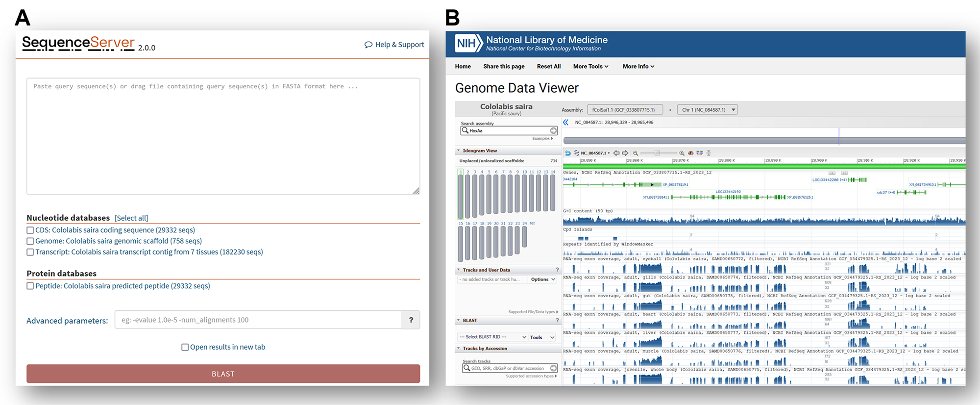This screenshot has width=980, height=405.
Task: Click the zoom out magnifier icon
Action: point(636,153)
